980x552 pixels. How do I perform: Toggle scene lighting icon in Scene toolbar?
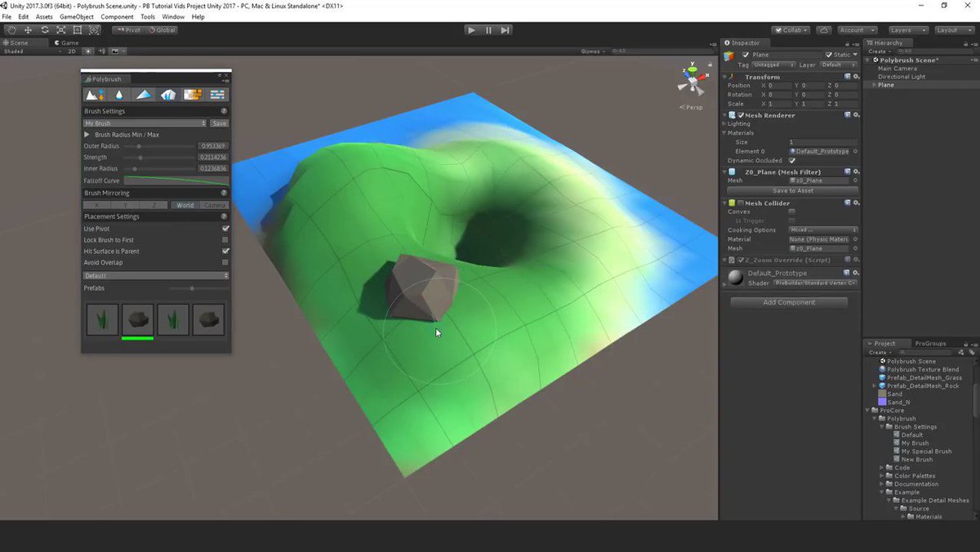[89, 51]
